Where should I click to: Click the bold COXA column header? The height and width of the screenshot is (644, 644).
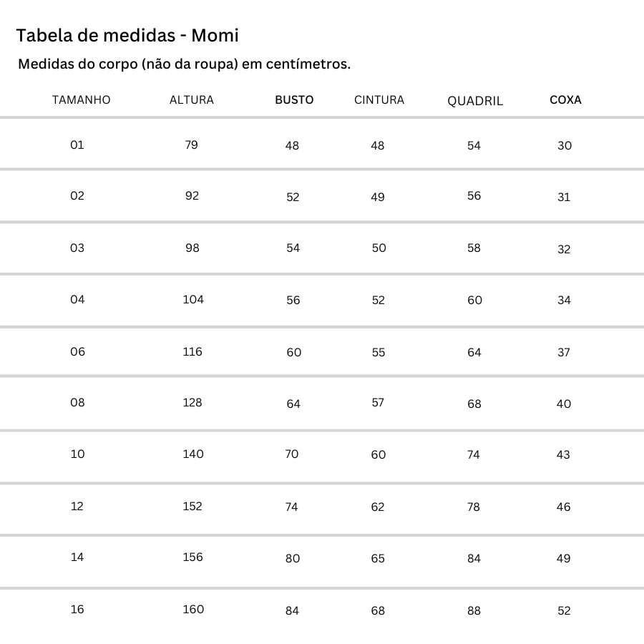tap(565, 100)
